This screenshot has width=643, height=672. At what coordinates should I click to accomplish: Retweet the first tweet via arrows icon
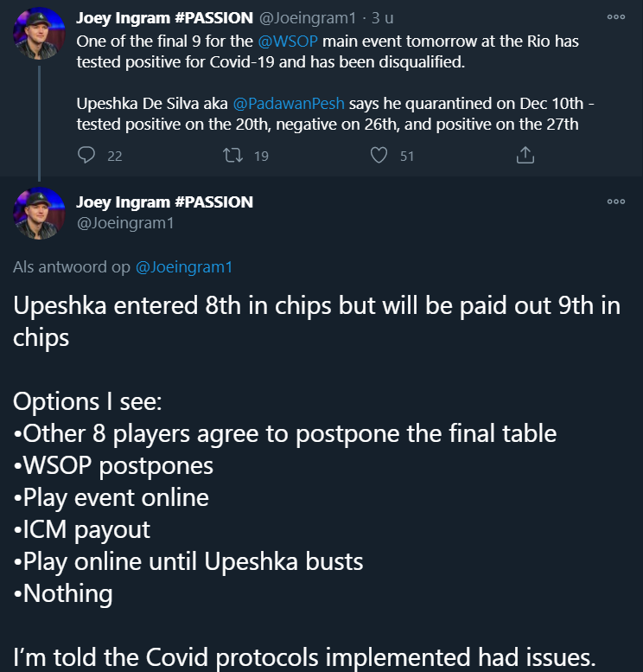point(232,156)
